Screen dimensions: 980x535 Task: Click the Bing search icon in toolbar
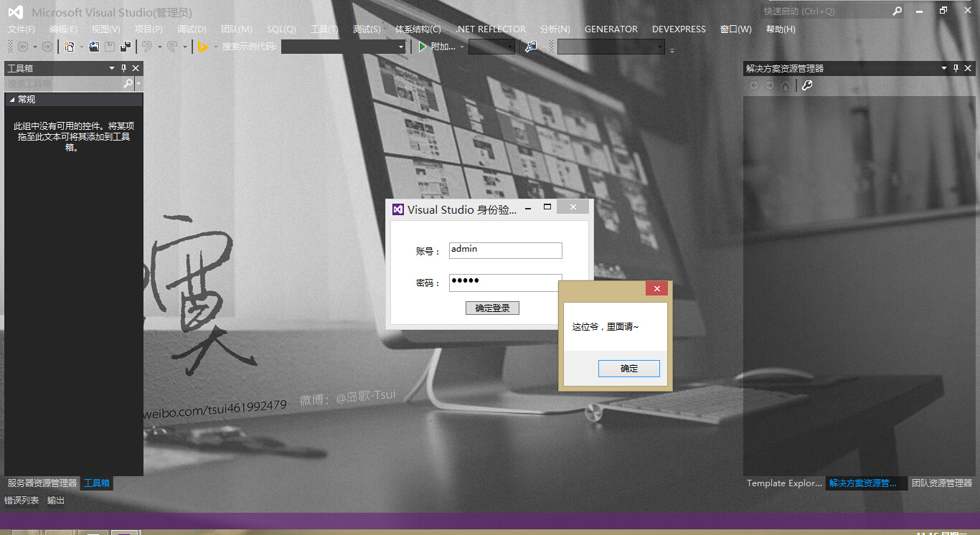click(203, 47)
